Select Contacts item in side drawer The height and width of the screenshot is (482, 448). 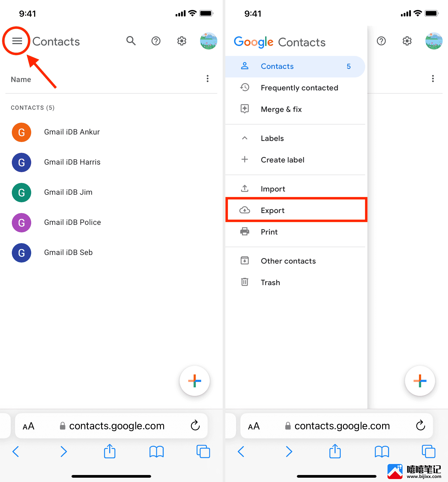(x=295, y=66)
